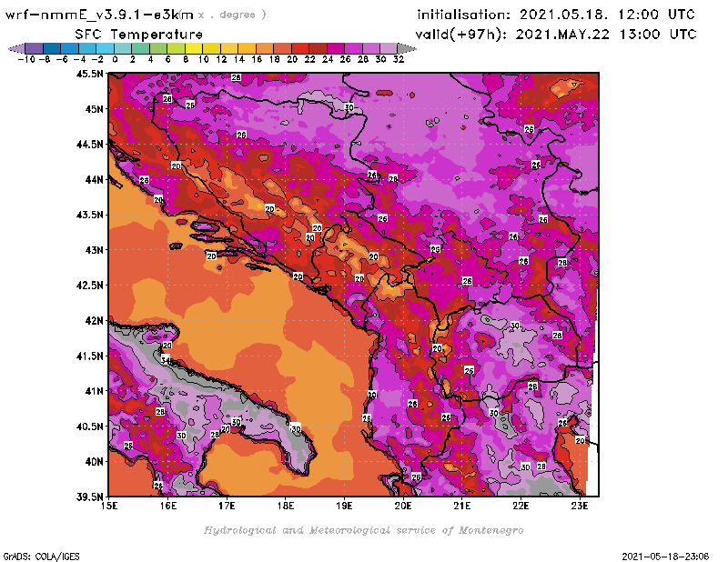Click the "22E" longitude label

tap(521, 506)
